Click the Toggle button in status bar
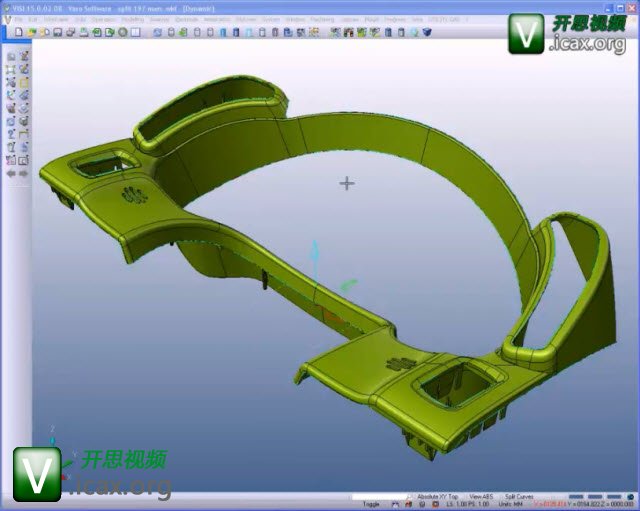Viewport: 640px width, 511px height. 371,504
